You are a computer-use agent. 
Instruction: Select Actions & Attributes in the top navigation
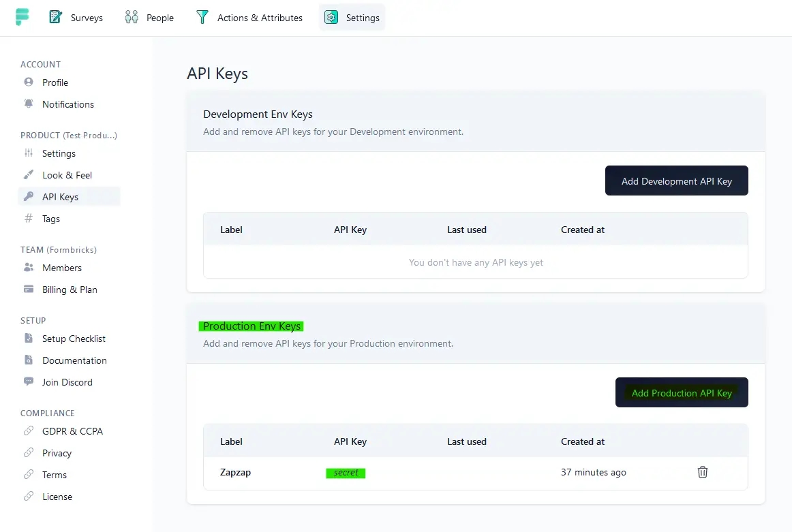pyautogui.click(x=249, y=18)
